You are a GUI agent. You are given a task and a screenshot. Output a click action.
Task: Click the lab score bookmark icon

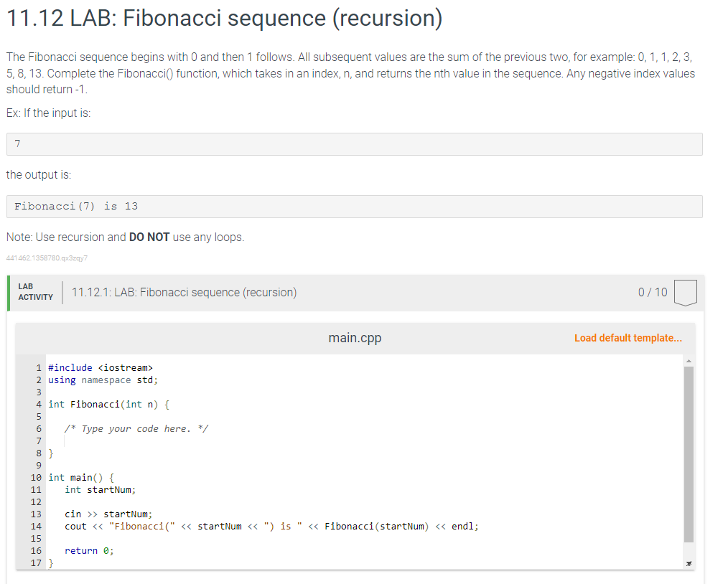[685, 292]
